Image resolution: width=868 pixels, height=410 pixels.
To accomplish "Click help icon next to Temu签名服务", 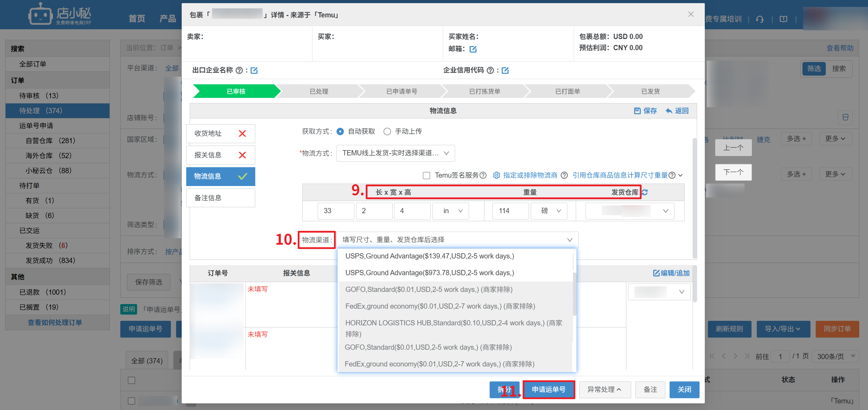I will tap(483, 175).
